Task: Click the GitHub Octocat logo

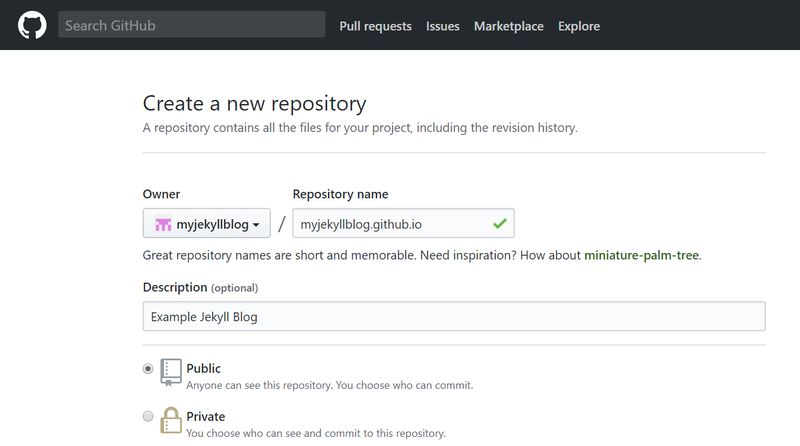Action: (x=32, y=25)
